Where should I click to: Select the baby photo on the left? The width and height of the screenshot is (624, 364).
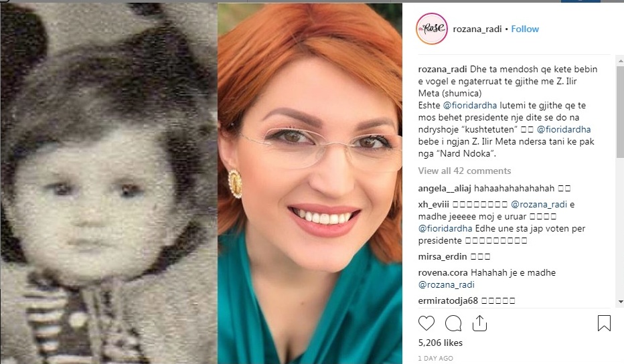coord(108,183)
